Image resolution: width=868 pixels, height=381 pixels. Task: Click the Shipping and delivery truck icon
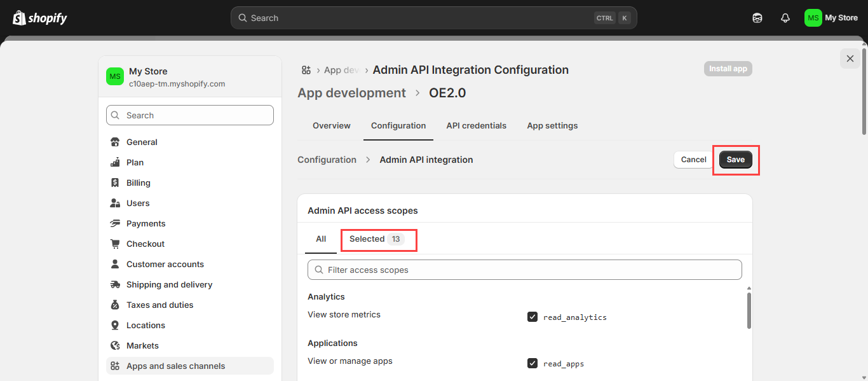click(115, 284)
